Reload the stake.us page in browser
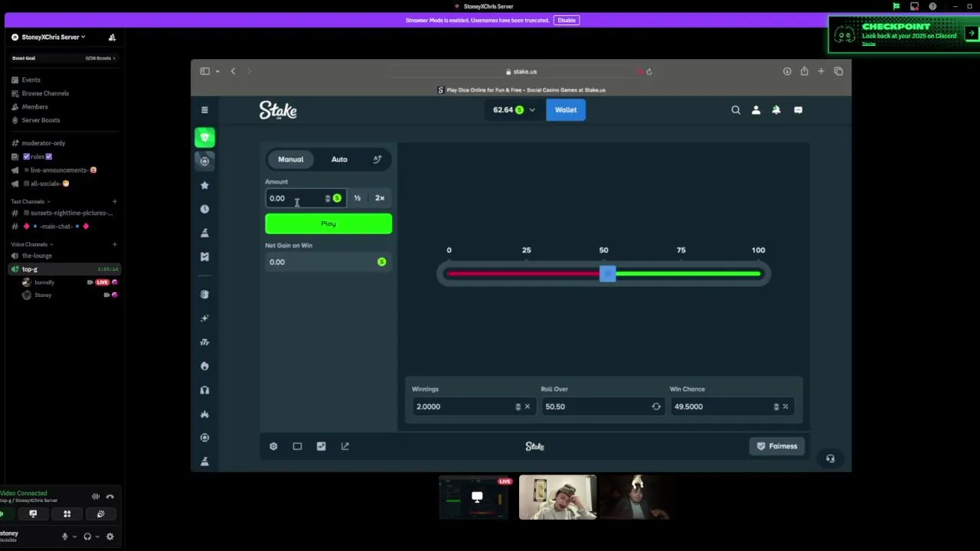Image resolution: width=980 pixels, height=551 pixels. pos(648,71)
